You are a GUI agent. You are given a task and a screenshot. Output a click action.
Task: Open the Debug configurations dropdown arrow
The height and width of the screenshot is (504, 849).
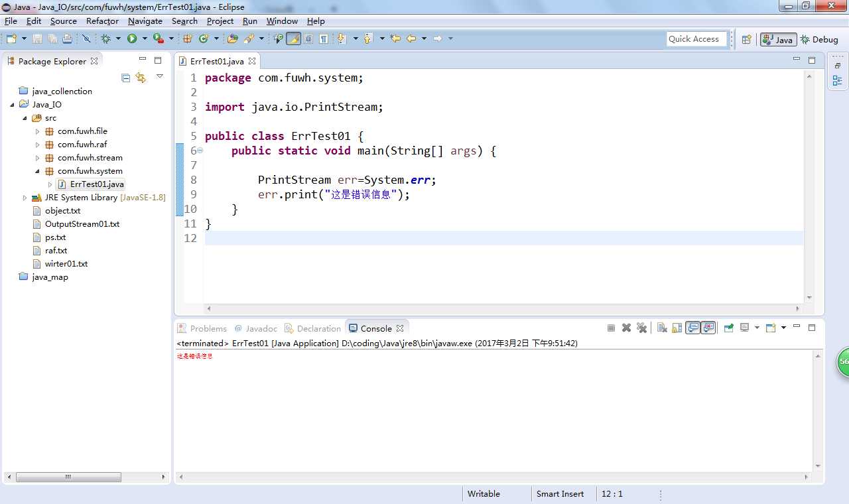tap(118, 38)
